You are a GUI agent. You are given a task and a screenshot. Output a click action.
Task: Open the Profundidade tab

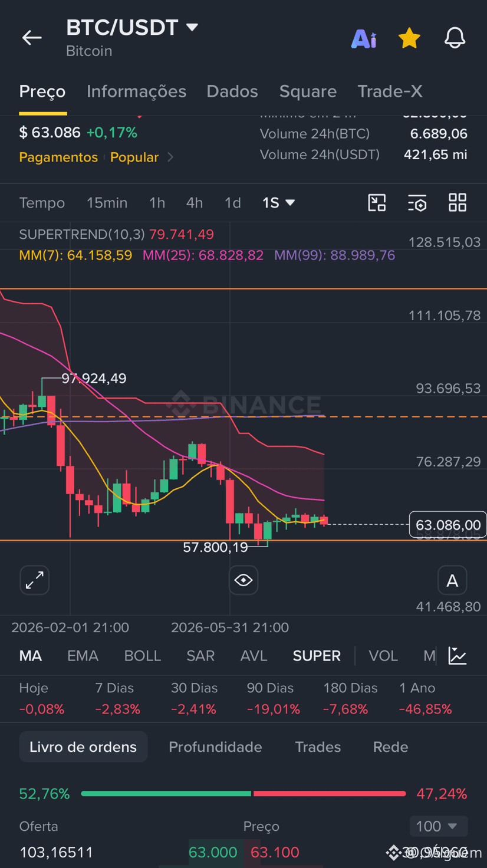(215, 747)
